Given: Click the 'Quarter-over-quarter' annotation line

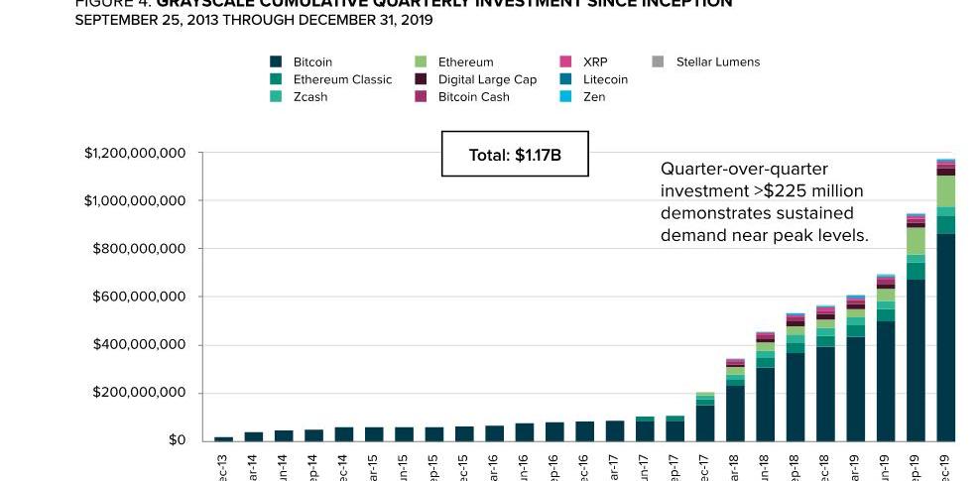Looking at the screenshot, I should (x=744, y=170).
